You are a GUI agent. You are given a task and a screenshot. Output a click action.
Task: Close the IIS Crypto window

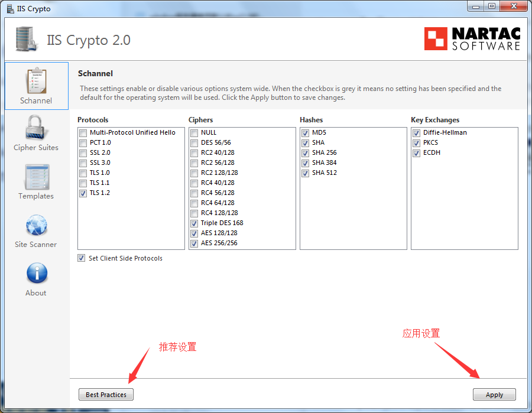pyautogui.click(x=514, y=6)
